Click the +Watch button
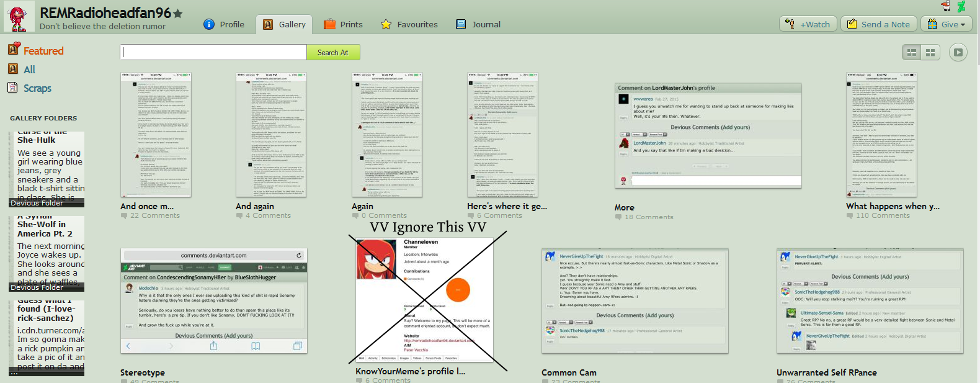 [807, 24]
